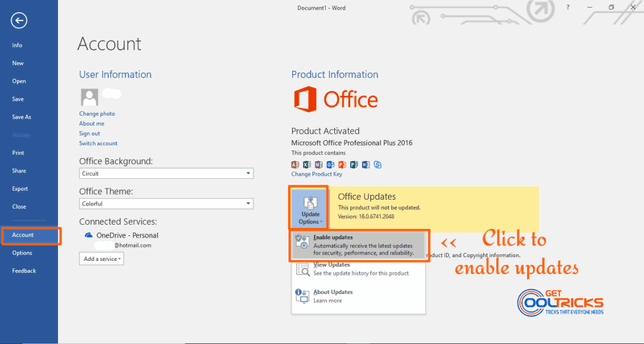Open the Info page

[x=17, y=45]
